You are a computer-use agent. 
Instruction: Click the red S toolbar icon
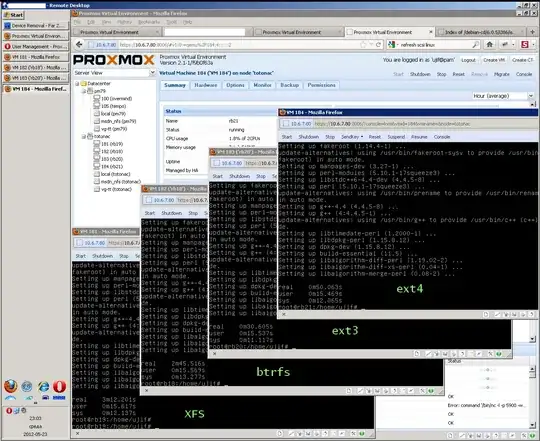525,44
